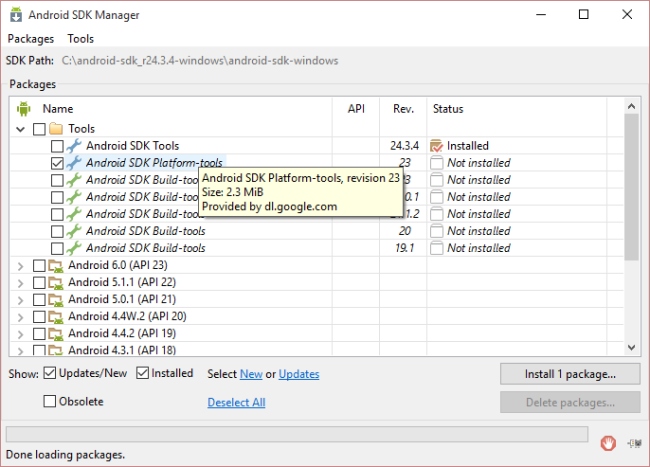This screenshot has width=650, height=467.
Task: Click the red stop hand icon
Action: click(x=608, y=443)
